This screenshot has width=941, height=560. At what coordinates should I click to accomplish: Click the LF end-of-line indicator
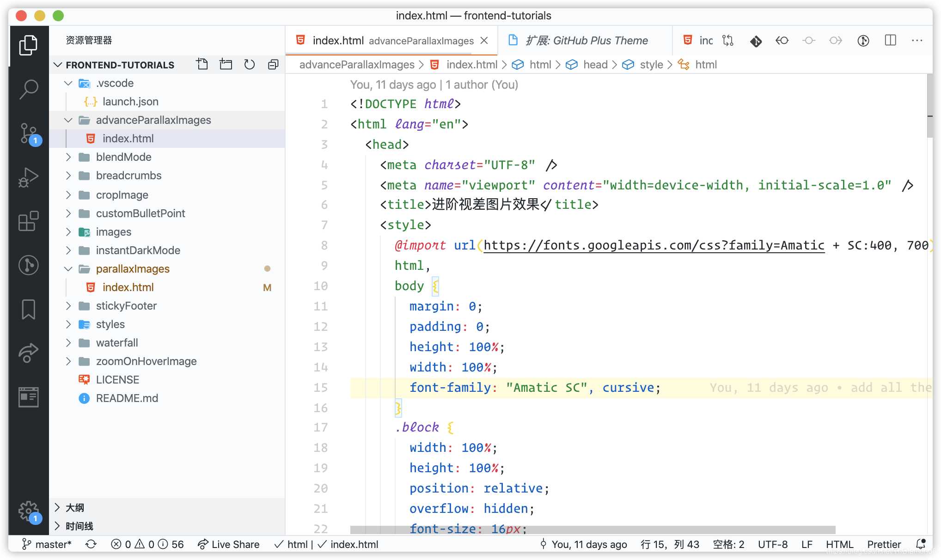coord(807,544)
